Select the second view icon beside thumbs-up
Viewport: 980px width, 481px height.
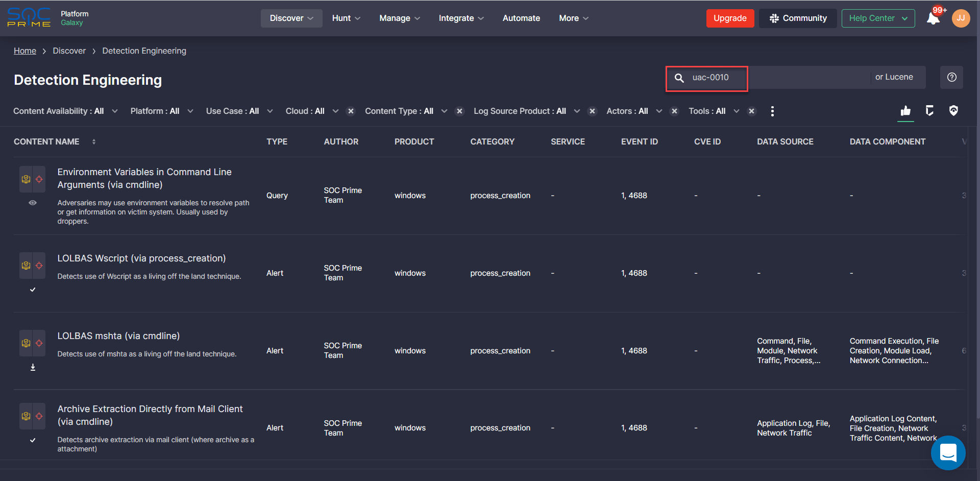(929, 111)
